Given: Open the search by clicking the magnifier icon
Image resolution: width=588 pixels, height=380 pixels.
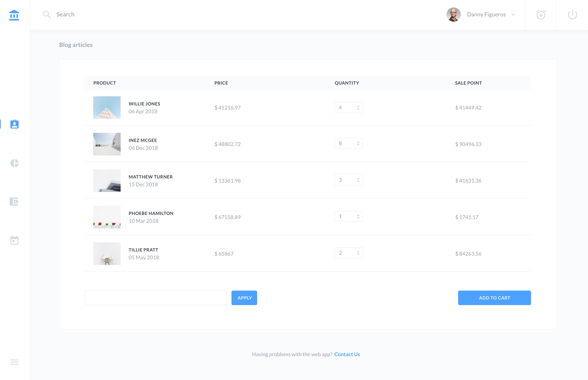Looking at the screenshot, I should pos(47,15).
